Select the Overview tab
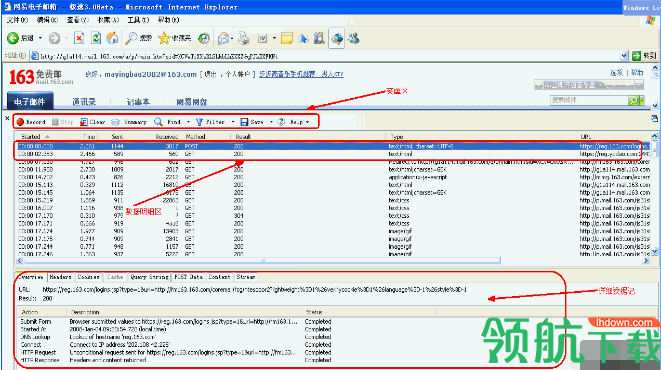 (31, 277)
